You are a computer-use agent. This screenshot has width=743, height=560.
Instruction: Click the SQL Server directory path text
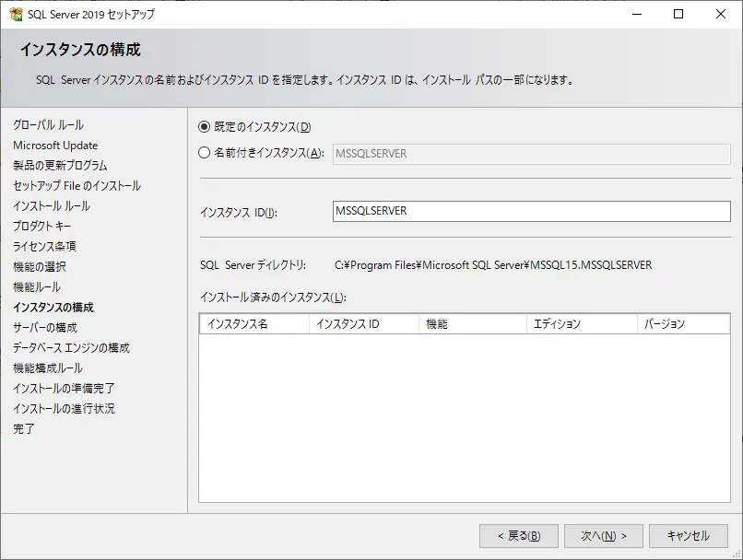click(x=493, y=265)
